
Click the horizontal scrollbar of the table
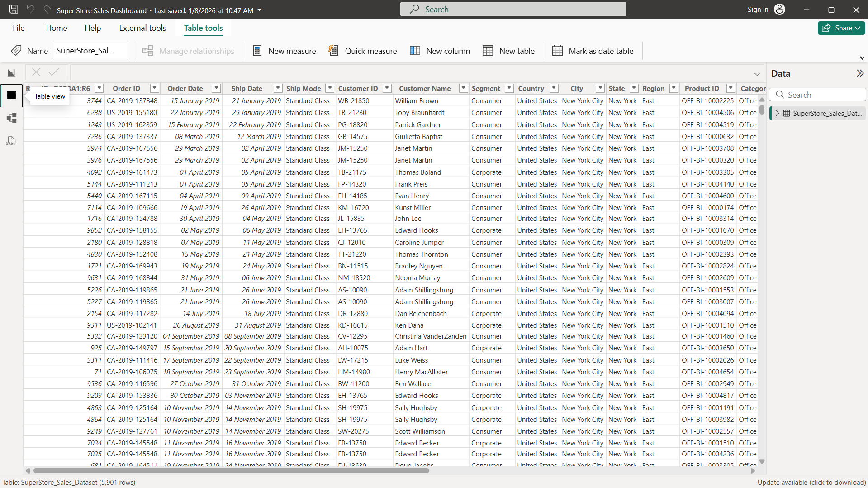pyautogui.click(x=231, y=471)
